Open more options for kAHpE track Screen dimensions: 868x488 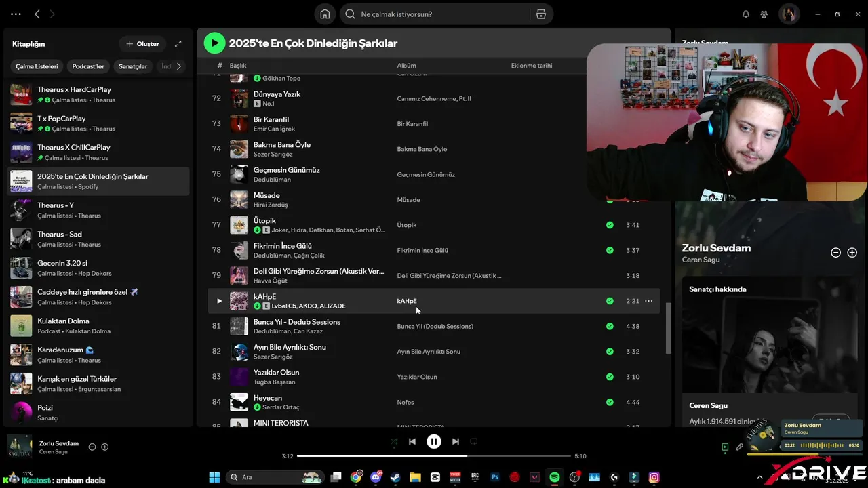(x=648, y=301)
